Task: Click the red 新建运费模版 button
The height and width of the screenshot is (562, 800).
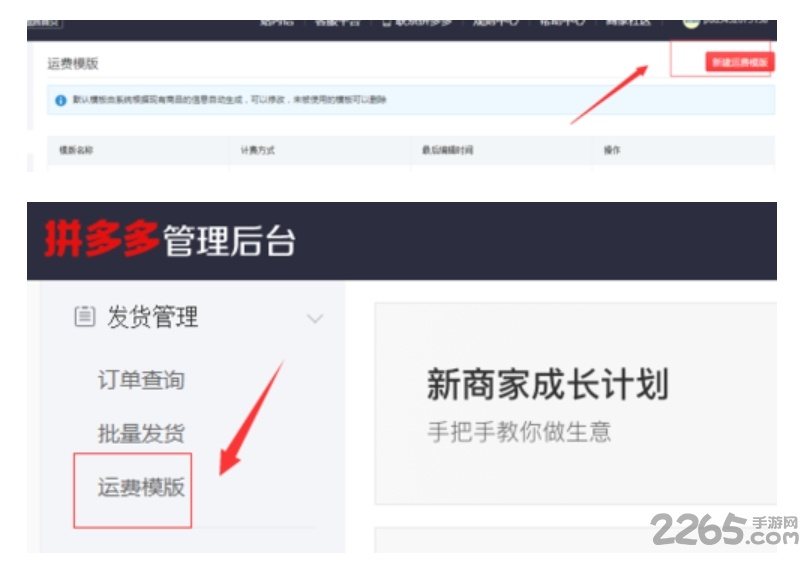Action: (738, 62)
